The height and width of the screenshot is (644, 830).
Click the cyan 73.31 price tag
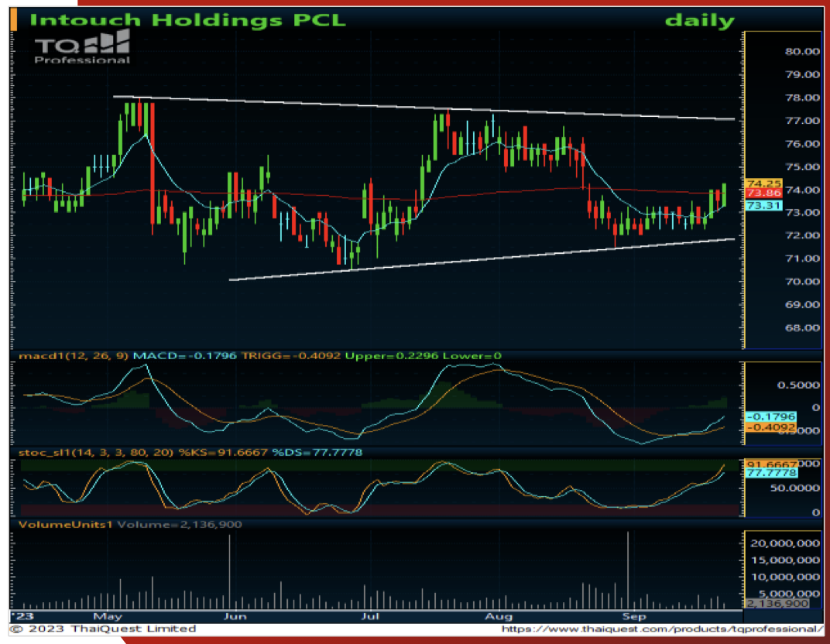[x=763, y=206]
